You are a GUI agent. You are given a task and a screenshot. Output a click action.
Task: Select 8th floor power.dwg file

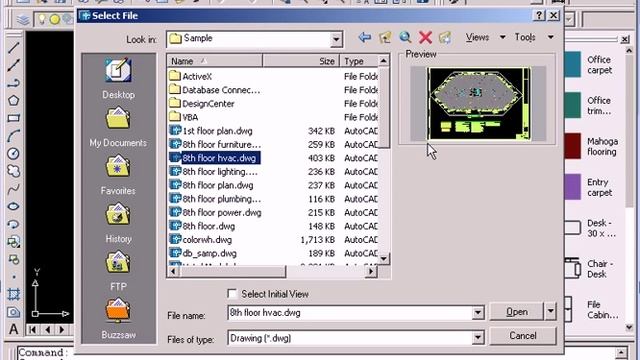(216, 213)
